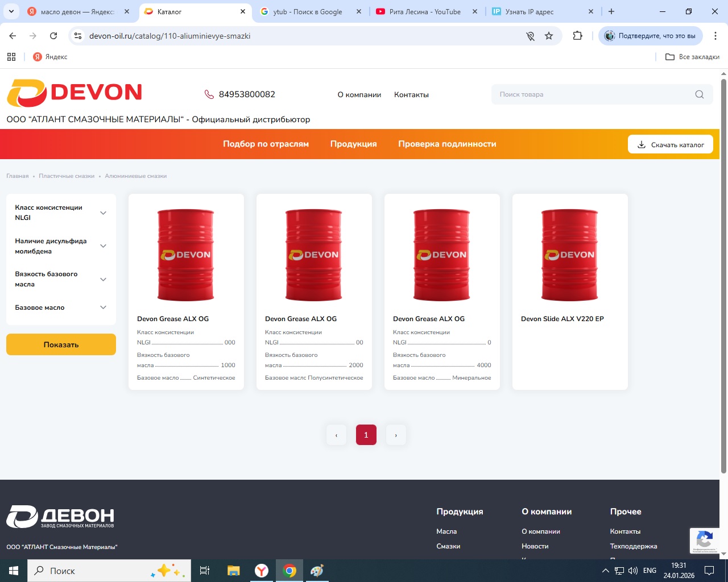Open the Подбор по отраслям menu
Viewport: 728px width, 582px height.
click(266, 144)
